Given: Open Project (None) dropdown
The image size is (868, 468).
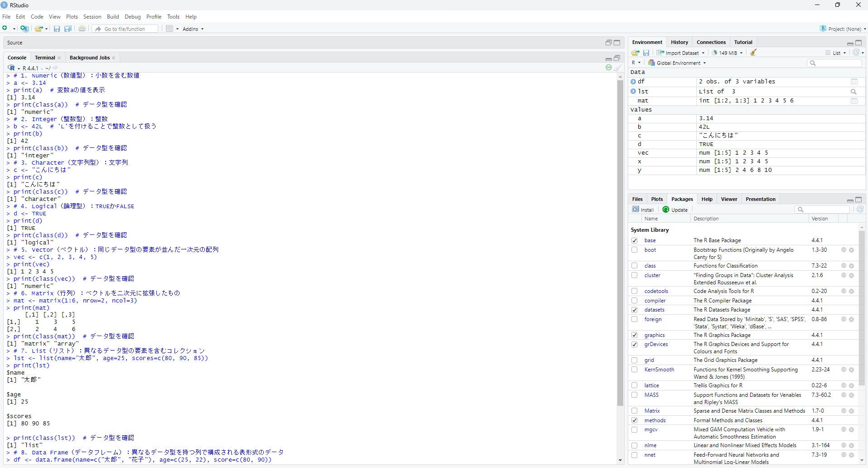Looking at the screenshot, I should (x=843, y=29).
